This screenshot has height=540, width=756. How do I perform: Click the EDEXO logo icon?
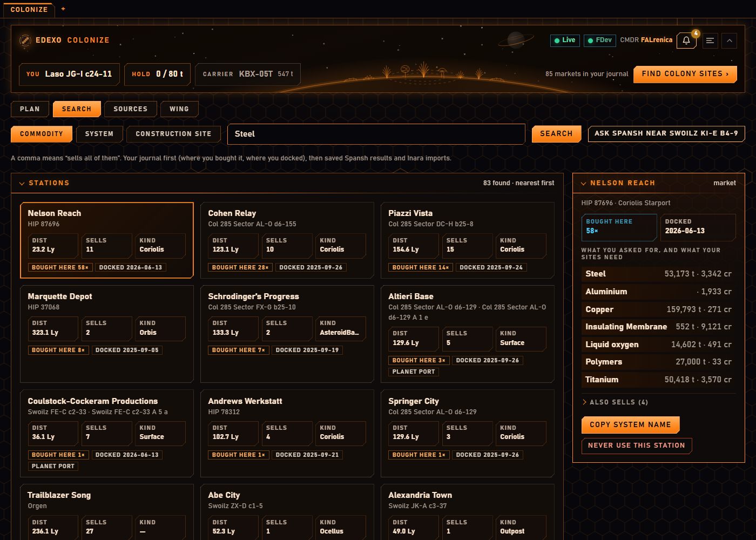[x=25, y=40]
